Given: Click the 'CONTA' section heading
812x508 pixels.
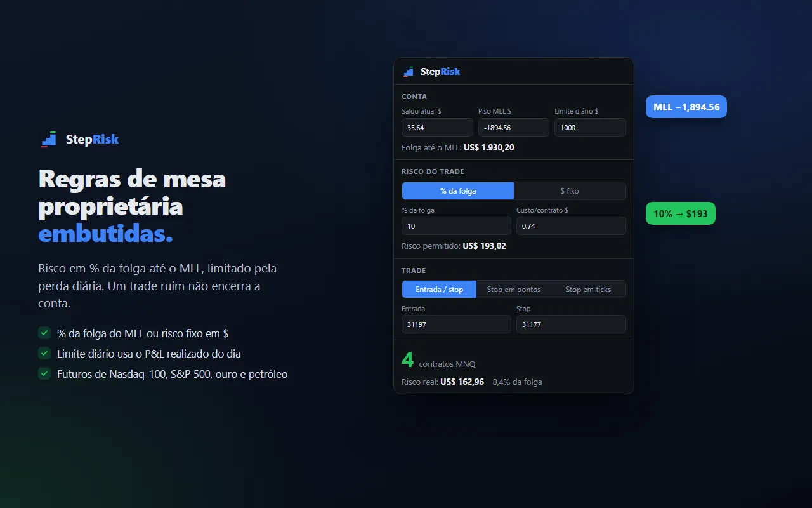Looking at the screenshot, I should [x=414, y=97].
